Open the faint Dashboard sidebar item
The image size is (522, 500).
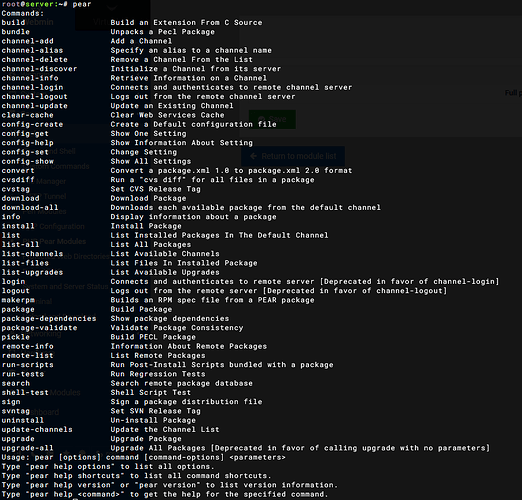coord(42,412)
